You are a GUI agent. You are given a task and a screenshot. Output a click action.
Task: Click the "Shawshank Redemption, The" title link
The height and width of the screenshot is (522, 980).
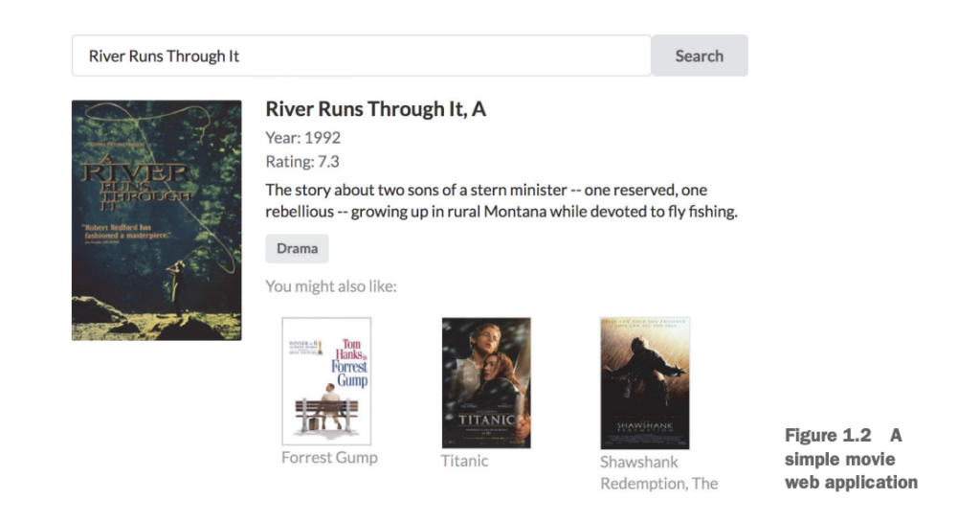pos(658,472)
